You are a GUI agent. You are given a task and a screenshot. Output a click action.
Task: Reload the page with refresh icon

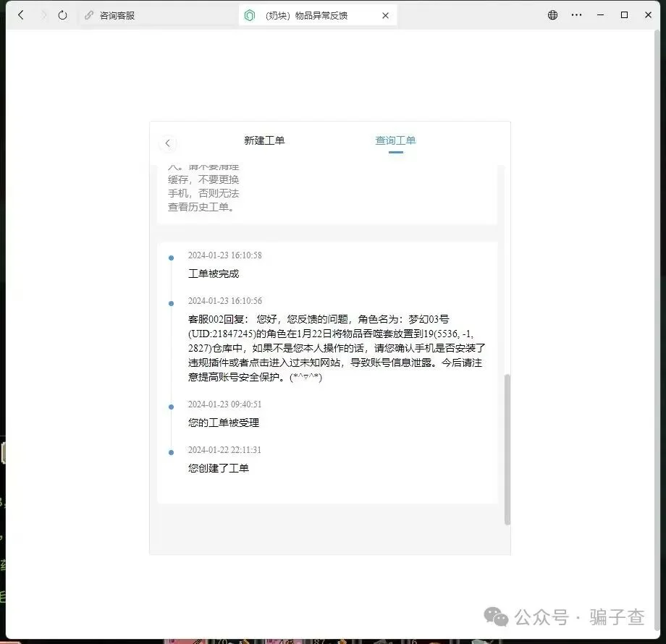pyautogui.click(x=62, y=15)
